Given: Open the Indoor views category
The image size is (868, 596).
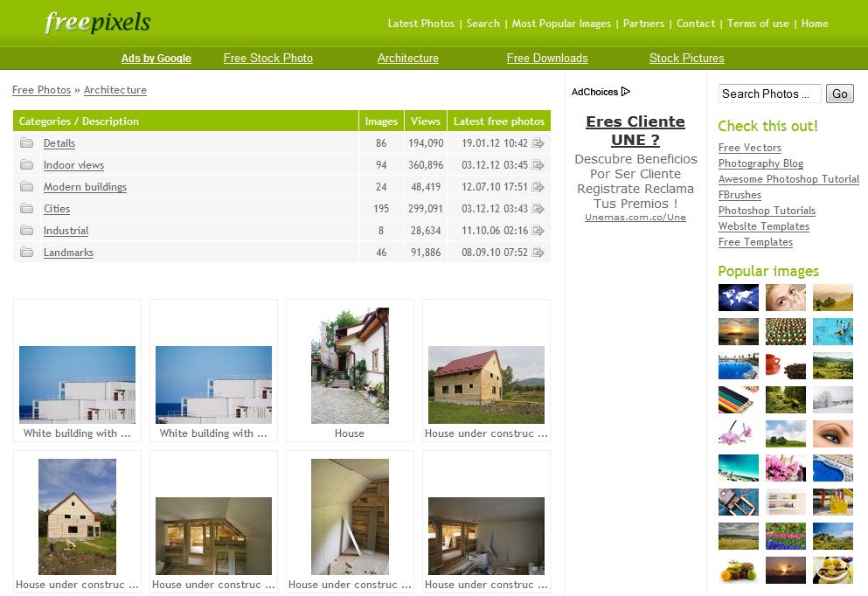Looking at the screenshot, I should pos(73,165).
